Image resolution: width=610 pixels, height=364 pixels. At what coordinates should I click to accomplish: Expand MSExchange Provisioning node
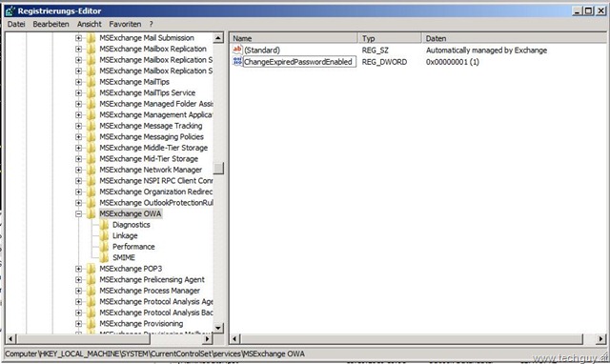point(78,324)
